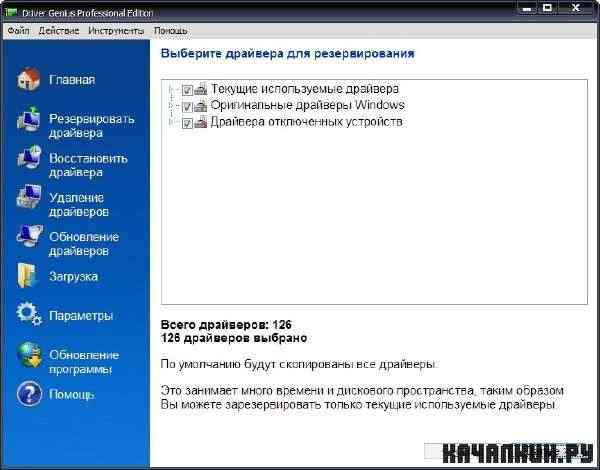Select the Резервировать драйвера sidebar label

91,126
